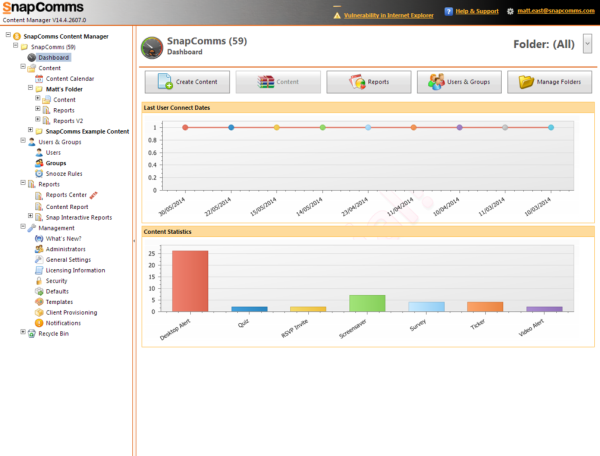Click the Snooze Rules clock icon

click(39, 174)
